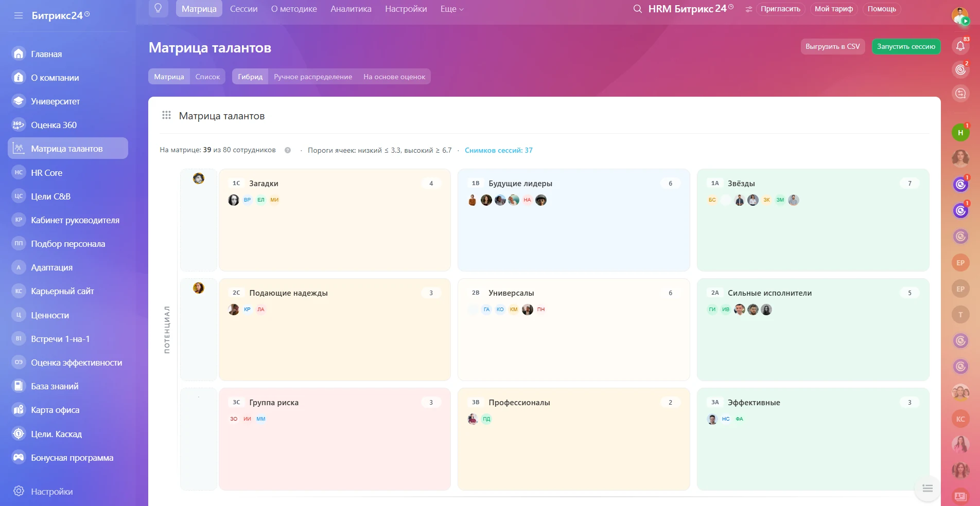Click Мой тариф button
This screenshot has height=506, width=980.
click(x=833, y=9)
